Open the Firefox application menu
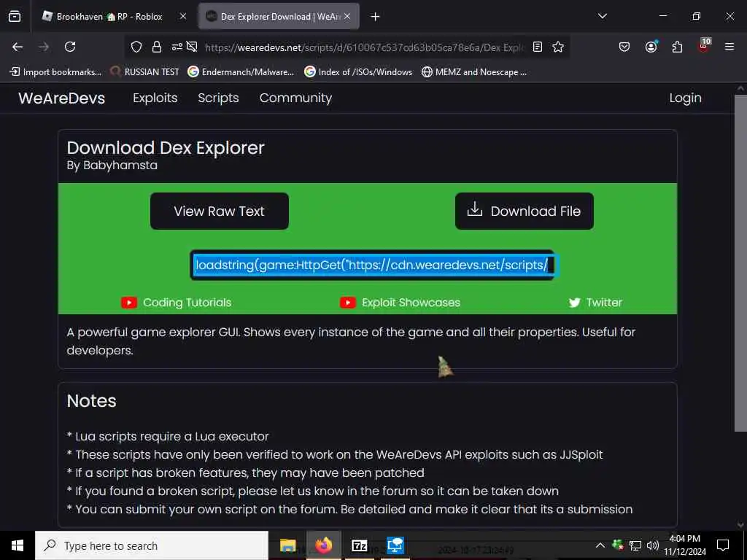Viewport: 747px width, 560px height. 729,47
